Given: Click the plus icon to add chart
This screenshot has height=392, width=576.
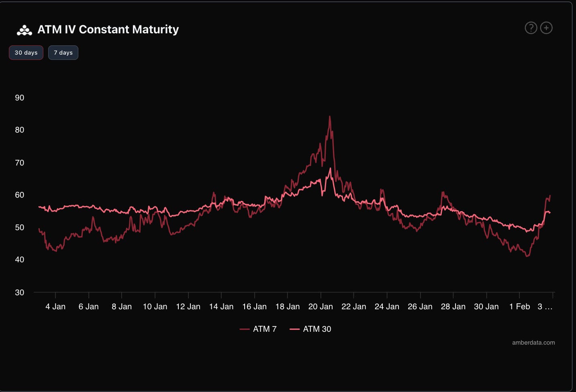Looking at the screenshot, I should click(x=546, y=28).
